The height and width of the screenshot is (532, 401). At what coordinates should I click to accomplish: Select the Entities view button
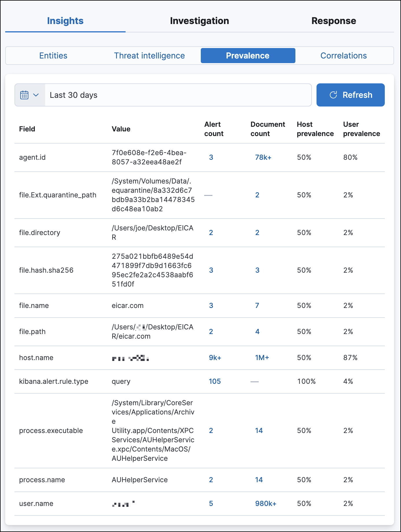(53, 56)
